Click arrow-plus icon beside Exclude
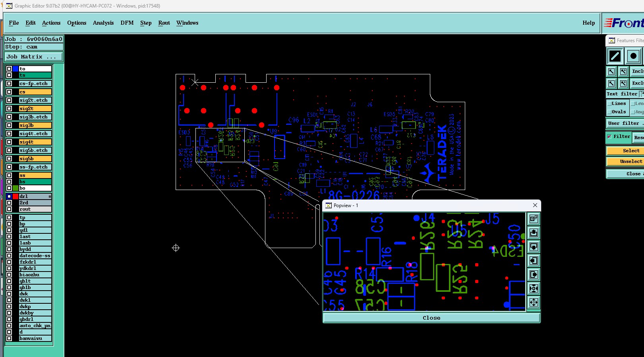This screenshot has height=357, width=644. [623, 83]
